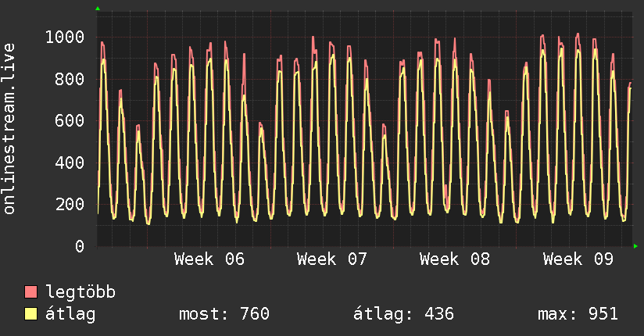644x336 pixels.
Task: Click the 'most: 760' current value
Action: pos(224,314)
